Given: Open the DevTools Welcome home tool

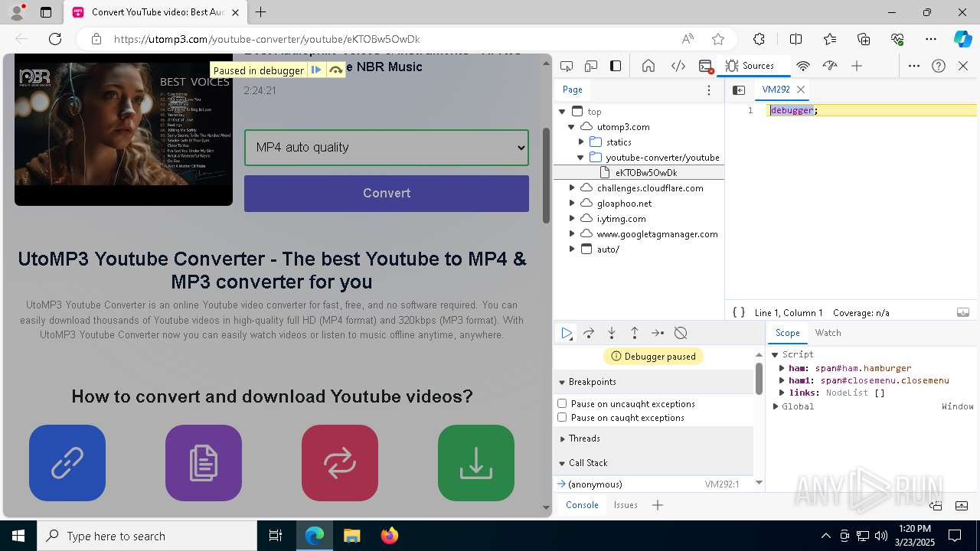Looking at the screenshot, I should point(648,66).
